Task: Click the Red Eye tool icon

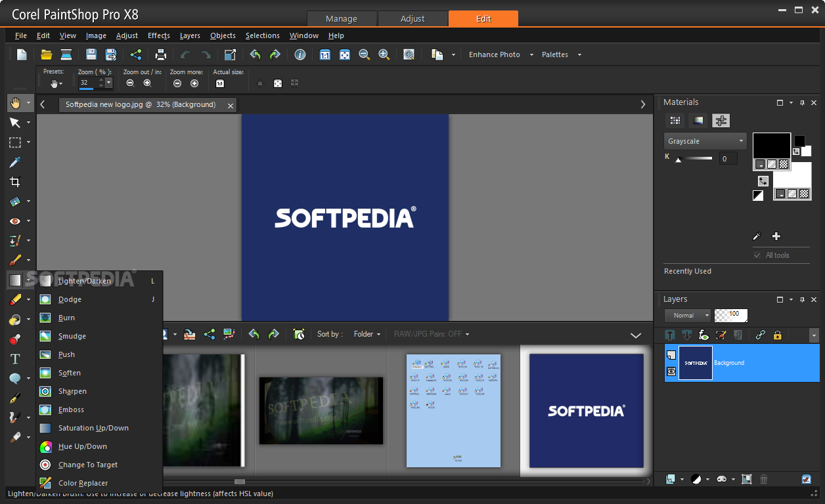Action: click(14, 221)
